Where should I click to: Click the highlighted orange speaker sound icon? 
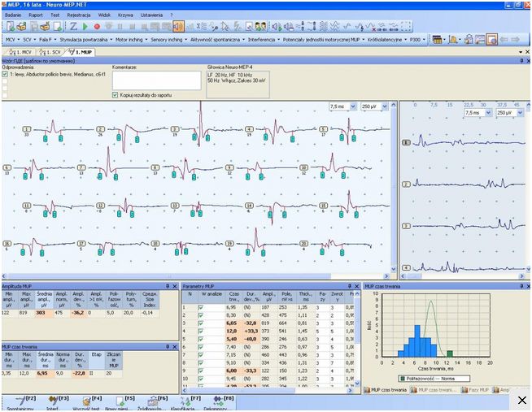pyautogui.click(x=178, y=27)
